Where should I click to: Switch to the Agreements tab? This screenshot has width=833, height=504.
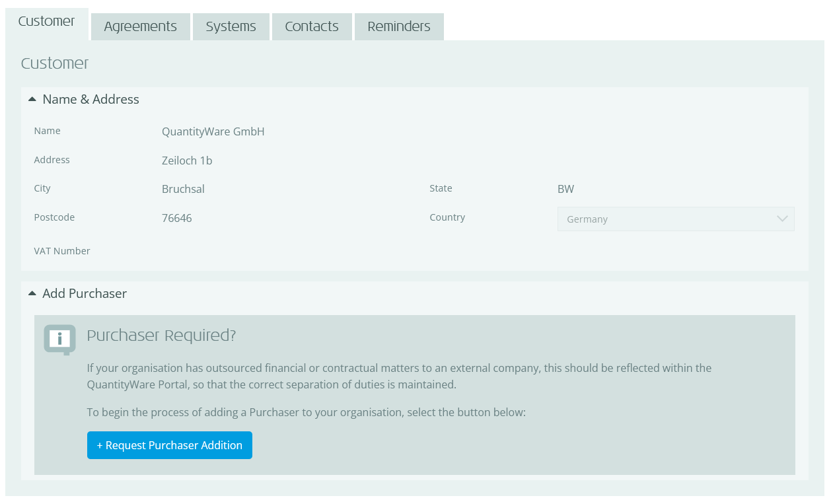tap(140, 26)
